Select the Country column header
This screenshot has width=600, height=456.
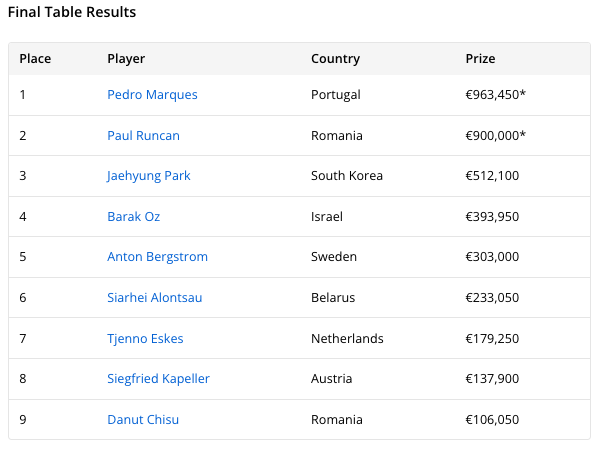point(335,59)
